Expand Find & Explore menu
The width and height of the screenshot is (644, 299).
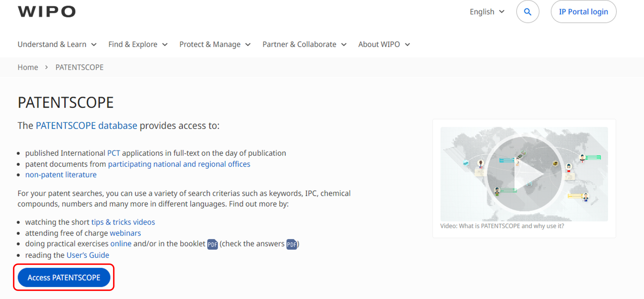(138, 45)
